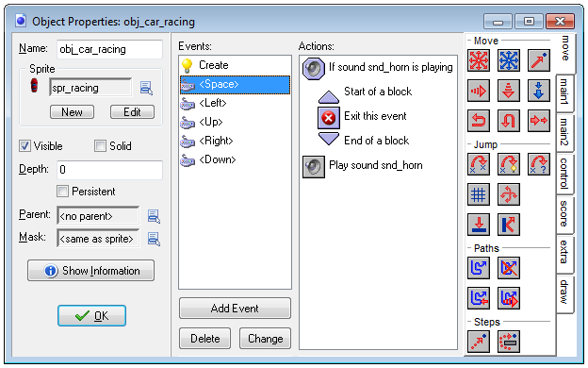Open the Mask selection menu icon
Screen dimensions: 588x368
[x=154, y=239]
